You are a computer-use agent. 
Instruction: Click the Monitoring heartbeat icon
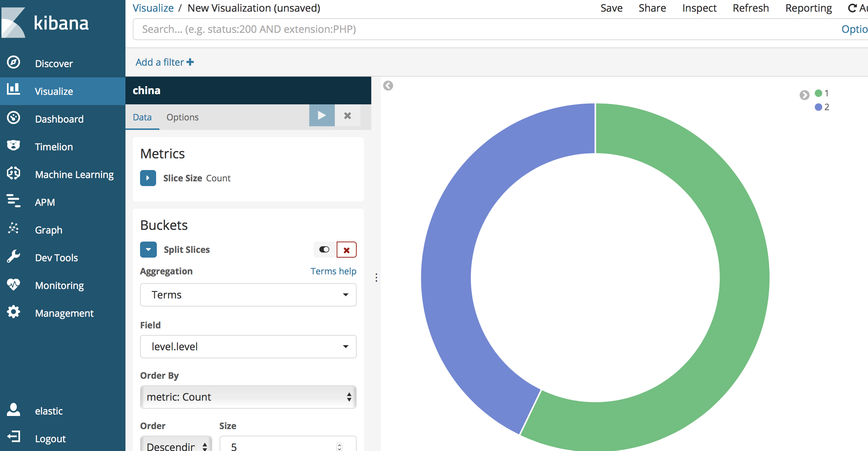point(13,284)
